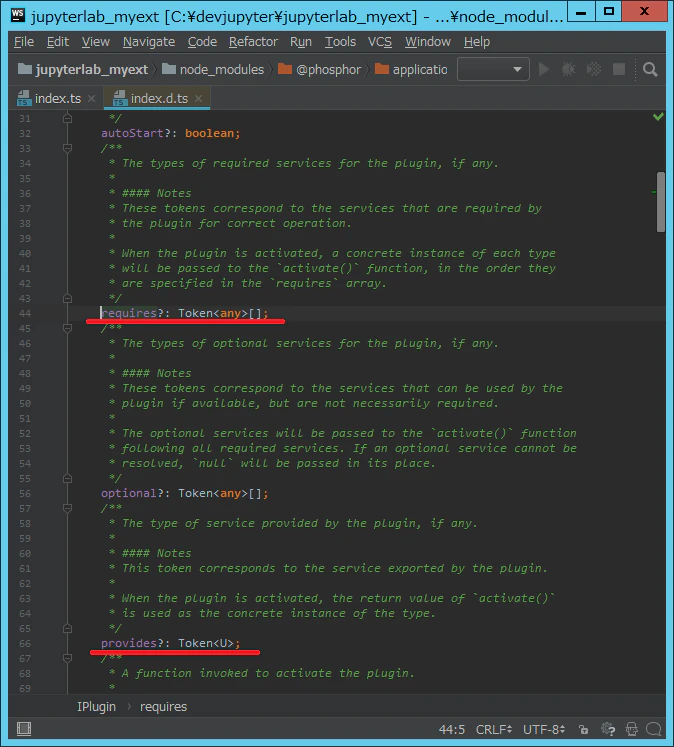Toggle fold marker at line 65
The width and height of the screenshot is (674, 747).
(x=68, y=628)
